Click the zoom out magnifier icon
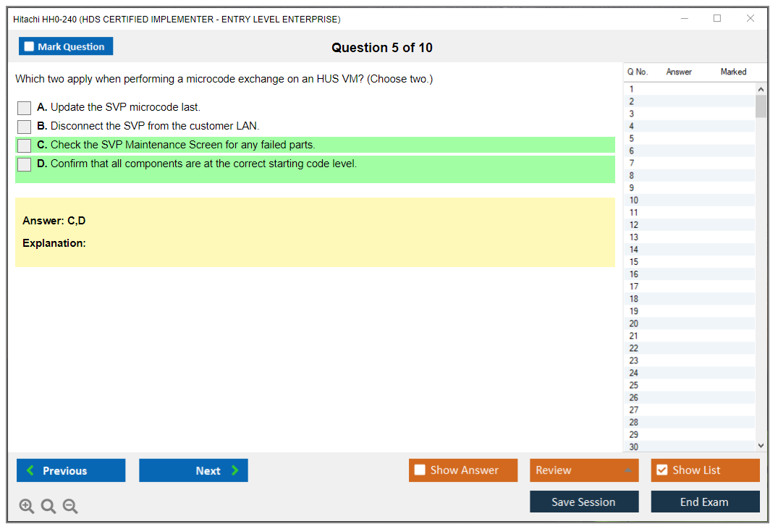Screen dimensions: 778x532 click(x=70, y=507)
